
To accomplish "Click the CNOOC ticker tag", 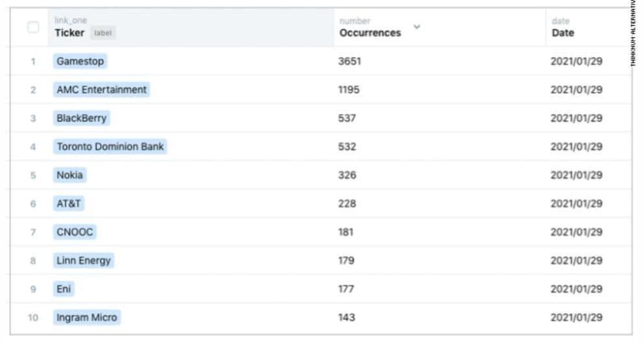I will 75,233.
